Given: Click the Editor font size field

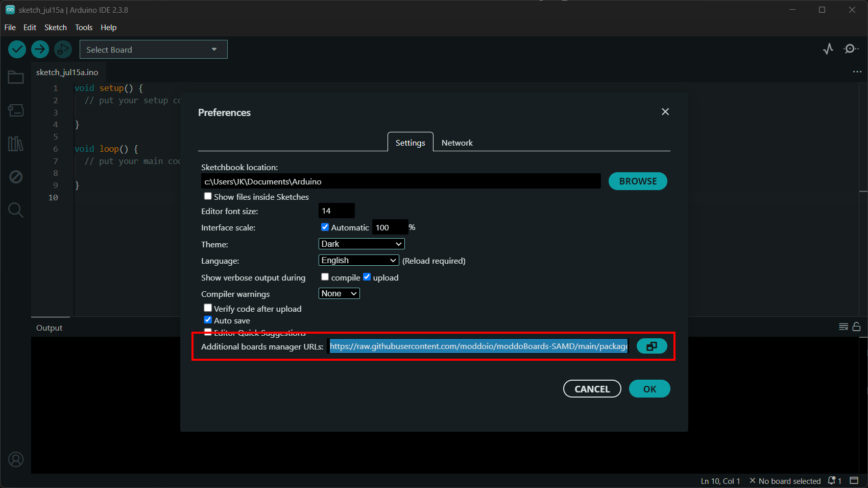Looking at the screenshot, I should [x=336, y=211].
